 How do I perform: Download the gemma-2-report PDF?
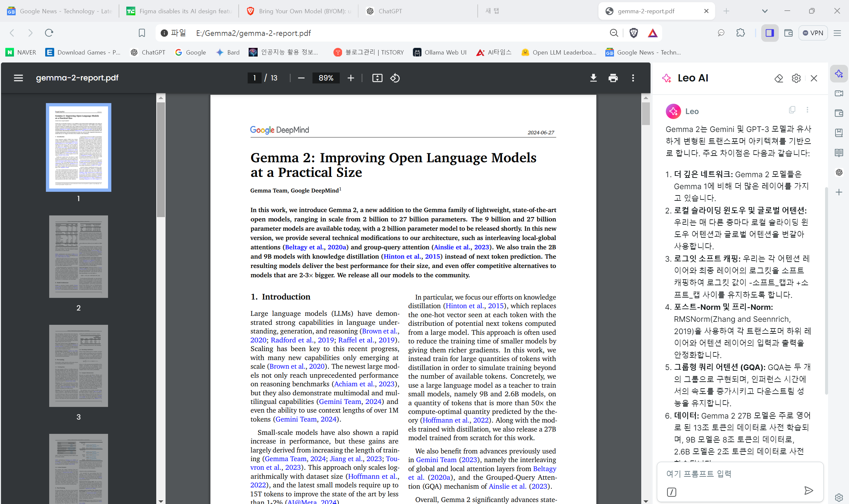pyautogui.click(x=593, y=78)
